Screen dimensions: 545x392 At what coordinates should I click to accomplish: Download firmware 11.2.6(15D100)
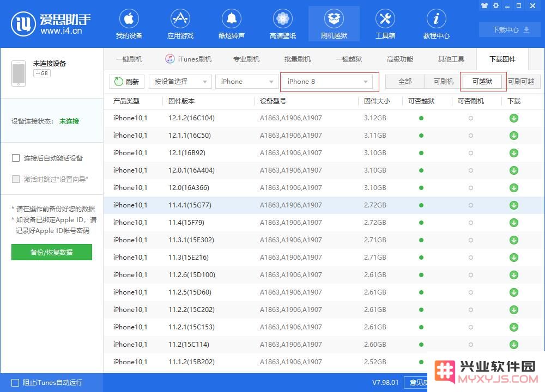pyautogui.click(x=514, y=275)
